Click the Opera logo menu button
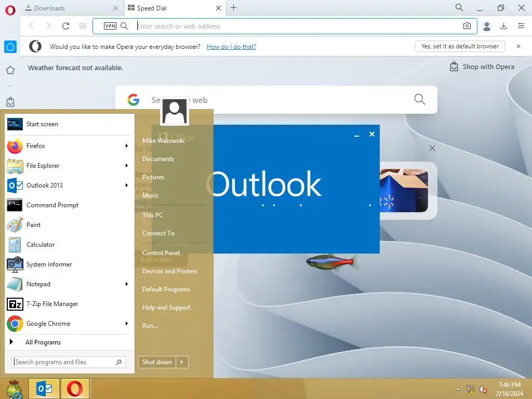 tap(10, 10)
